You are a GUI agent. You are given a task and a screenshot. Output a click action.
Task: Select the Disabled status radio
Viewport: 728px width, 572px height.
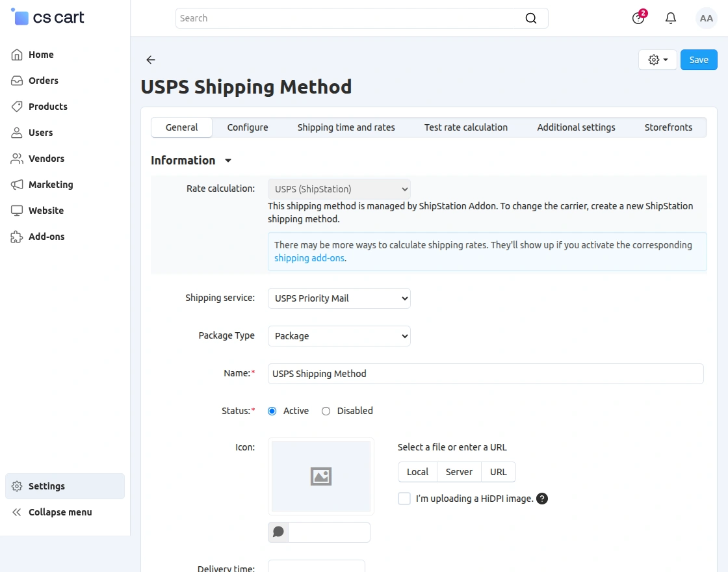[x=326, y=411]
